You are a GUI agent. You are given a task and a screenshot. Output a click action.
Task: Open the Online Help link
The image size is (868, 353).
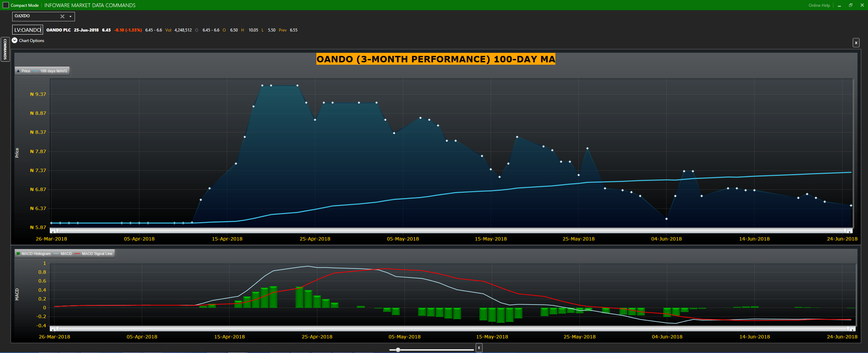click(819, 5)
